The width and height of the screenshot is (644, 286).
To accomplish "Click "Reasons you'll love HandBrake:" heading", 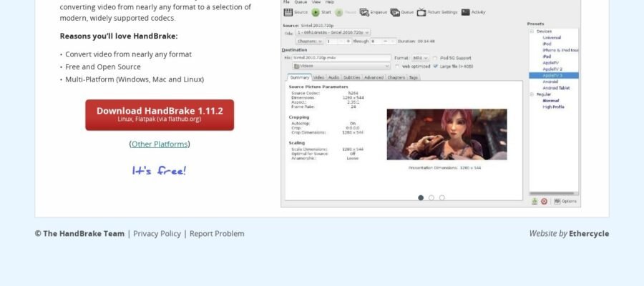I will (x=119, y=36).
